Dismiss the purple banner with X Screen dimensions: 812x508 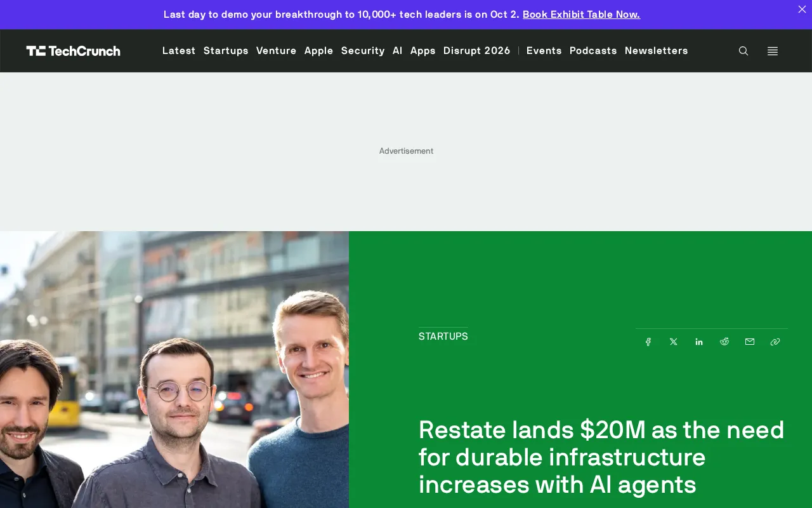[802, 10]
